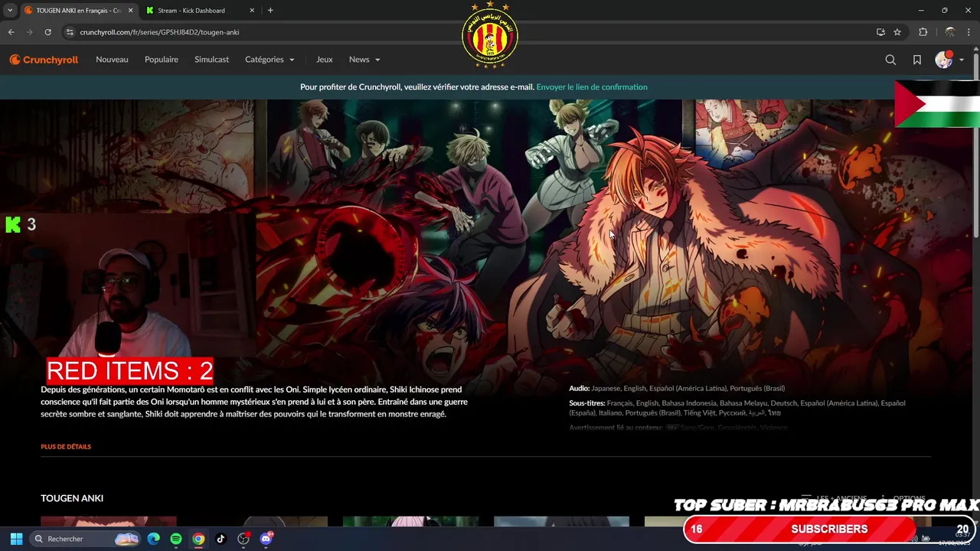Open a new browser tab with the plus button
Image resolution: width=980 pixels, height=551 pixels.
(270, 11)
